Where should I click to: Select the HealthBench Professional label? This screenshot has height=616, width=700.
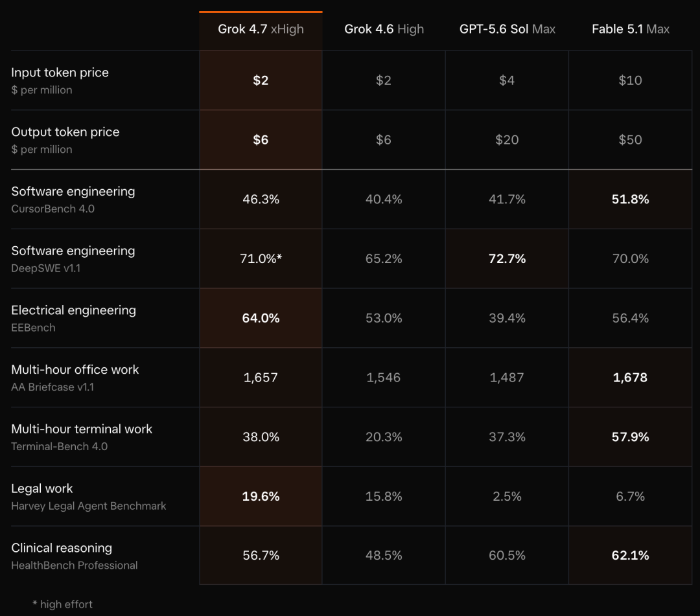pos(74,565)
